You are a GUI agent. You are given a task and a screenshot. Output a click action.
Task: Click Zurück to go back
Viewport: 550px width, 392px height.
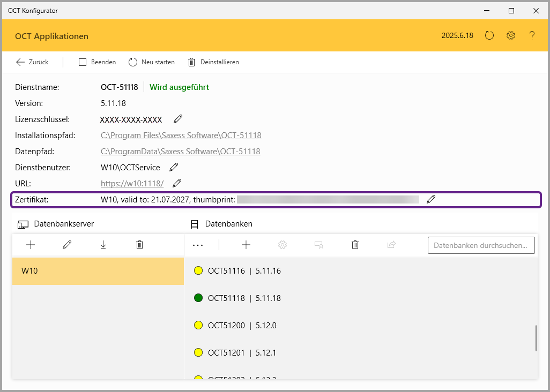pos(32,62)
